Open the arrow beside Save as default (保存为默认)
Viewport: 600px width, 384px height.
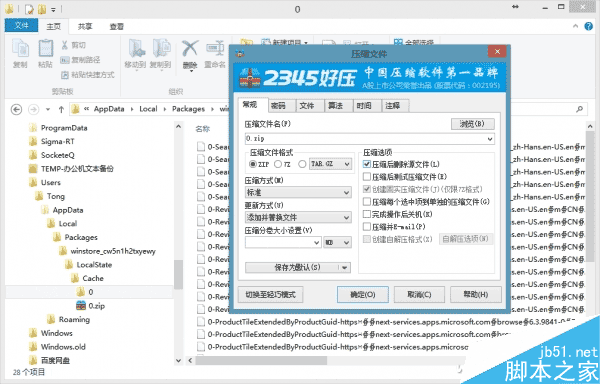(345, 267)
